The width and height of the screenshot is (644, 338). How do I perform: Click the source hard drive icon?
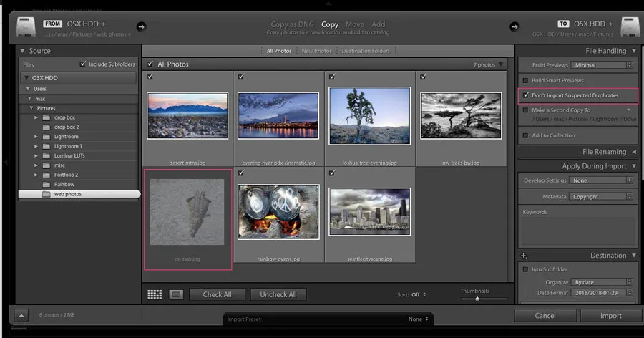tap(24, 26)
